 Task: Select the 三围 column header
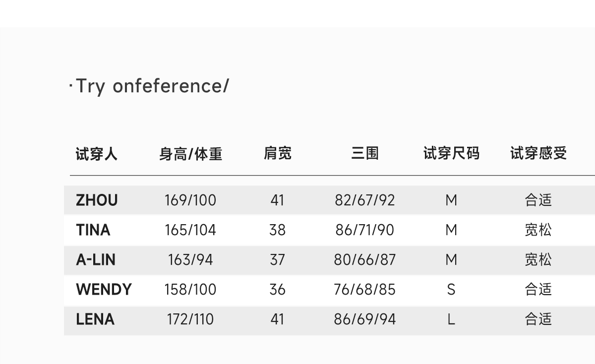pos(365,154)
